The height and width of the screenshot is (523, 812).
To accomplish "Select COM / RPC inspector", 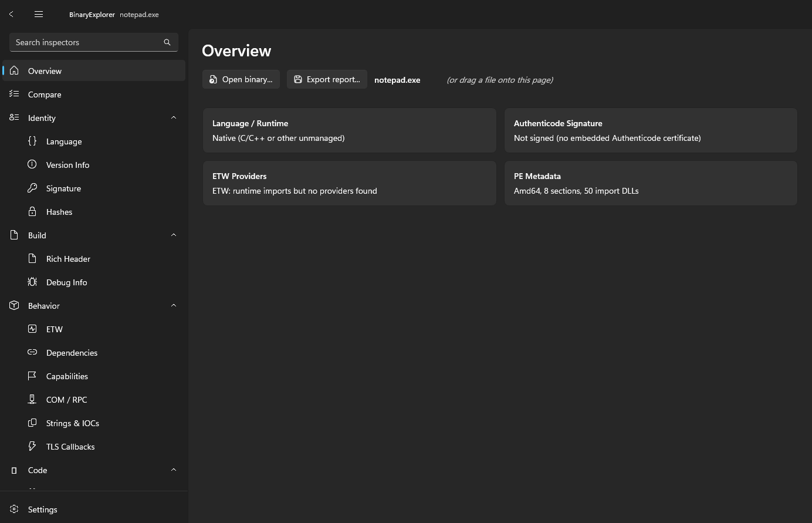I will click(94, 399).
